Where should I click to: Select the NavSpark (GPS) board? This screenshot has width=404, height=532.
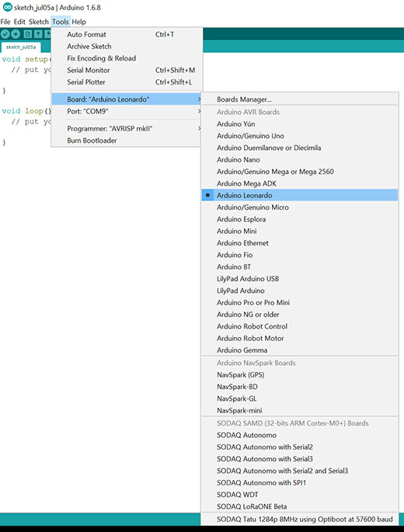pos(300,374)
